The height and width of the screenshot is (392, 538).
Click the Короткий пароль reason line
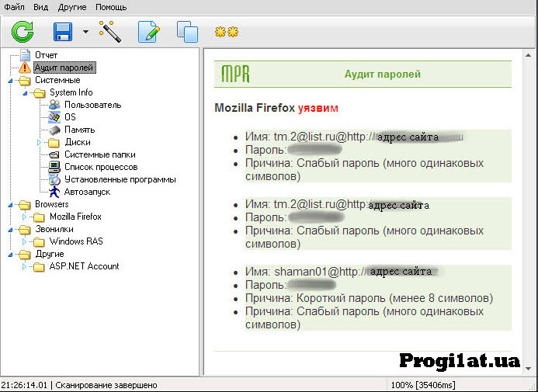click(369, 298)
